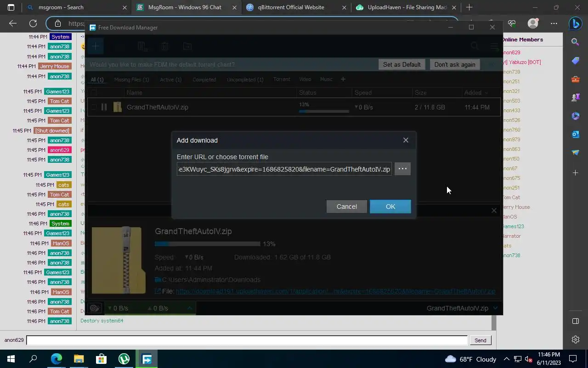The height and width of the screenshot is (368, 588).
Task: Close the Add download dialog with X
Action: pyautogui.click(x=406, y=140)
